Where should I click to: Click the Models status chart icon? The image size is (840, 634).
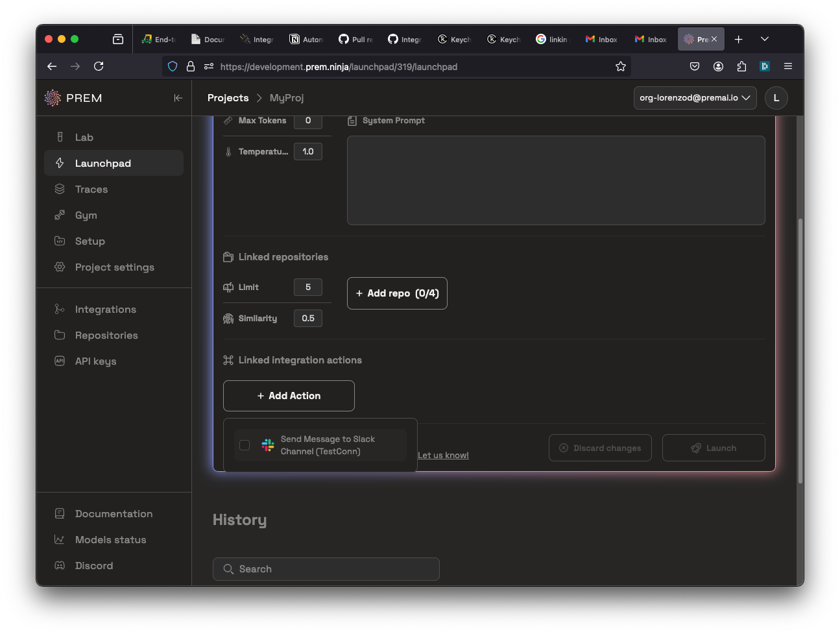click(60, 539)
